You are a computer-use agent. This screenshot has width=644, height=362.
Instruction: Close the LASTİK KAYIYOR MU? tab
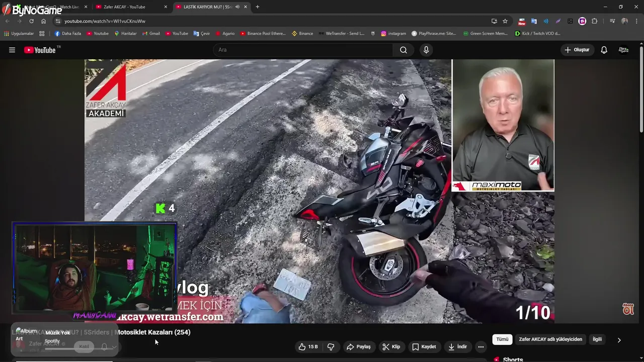pos(247,7)
